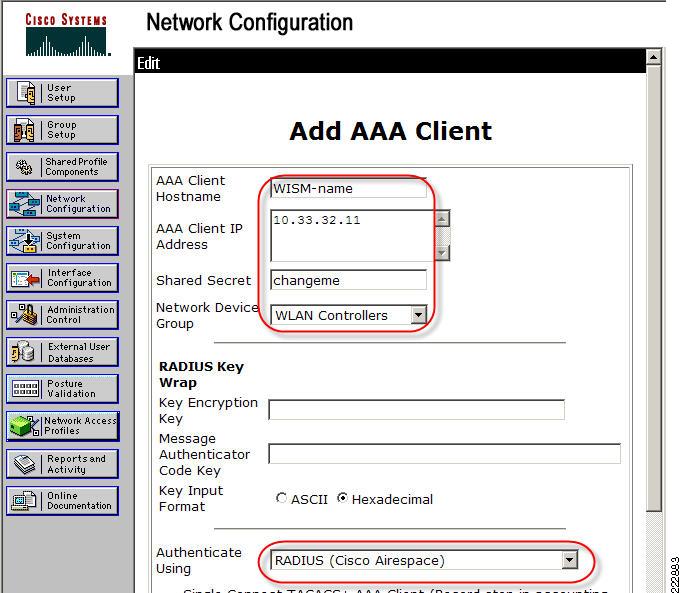The width and height of the screenshot is (679, 593).
Task: Open Network Access Profiles
Action: [x=62, y=426]
